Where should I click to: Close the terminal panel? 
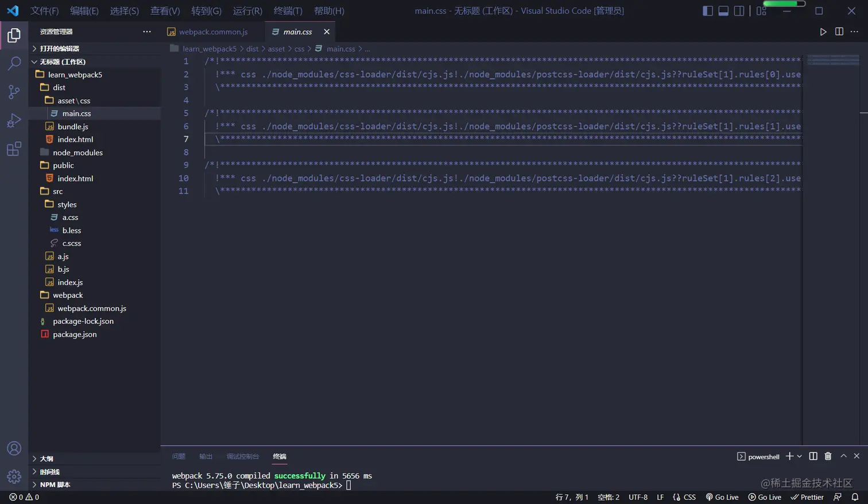(x=857, y=456)
